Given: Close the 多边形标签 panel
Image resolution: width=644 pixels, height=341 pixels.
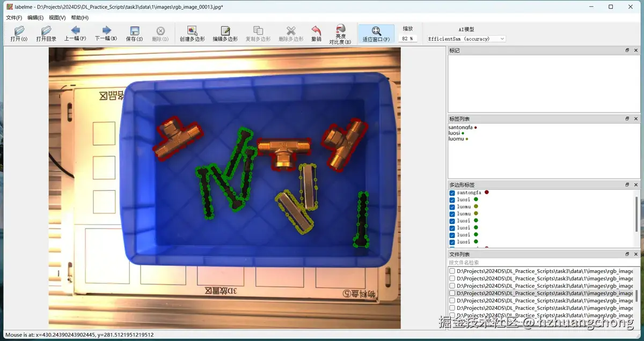Looking at the screenshot, I should pyautogui.click(x=636, y=184).
